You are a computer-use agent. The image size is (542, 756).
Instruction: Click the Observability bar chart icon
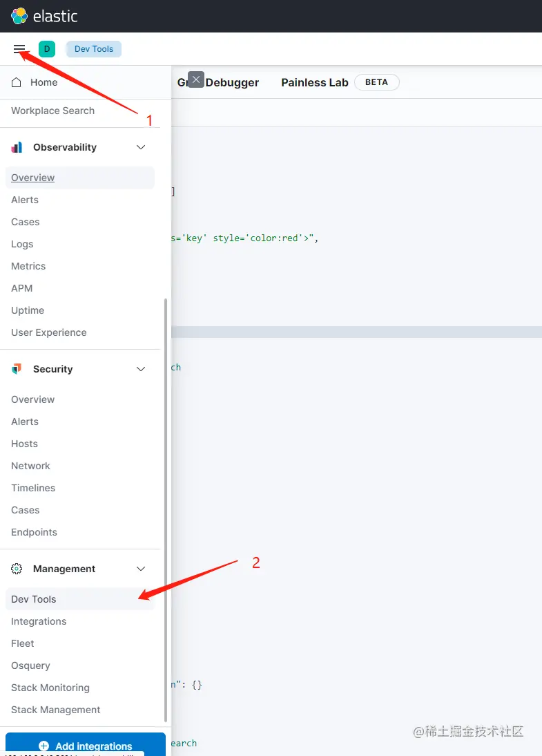coord(17,147)
